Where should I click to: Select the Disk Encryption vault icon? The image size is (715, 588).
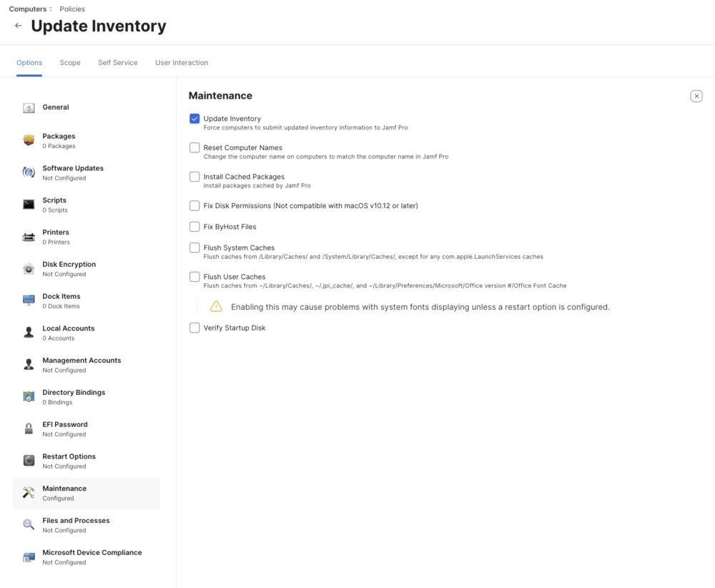tap(29, 269)
